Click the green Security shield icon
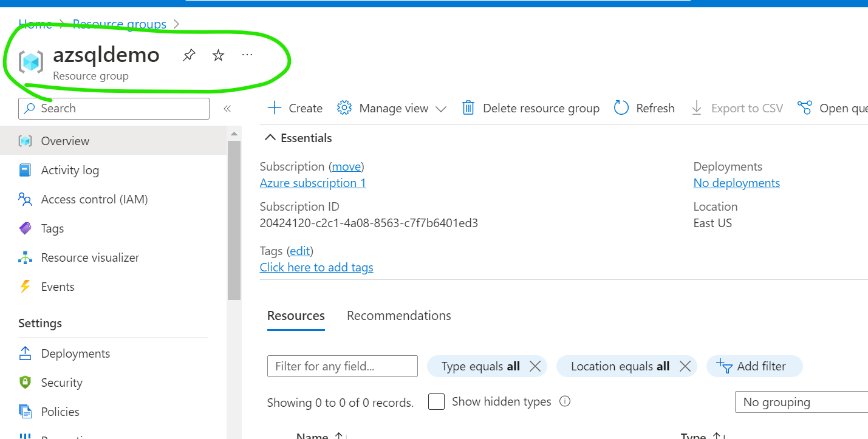The width and height of the screenshot is (868, 439). pyautogui.click(x=25, y=383)
